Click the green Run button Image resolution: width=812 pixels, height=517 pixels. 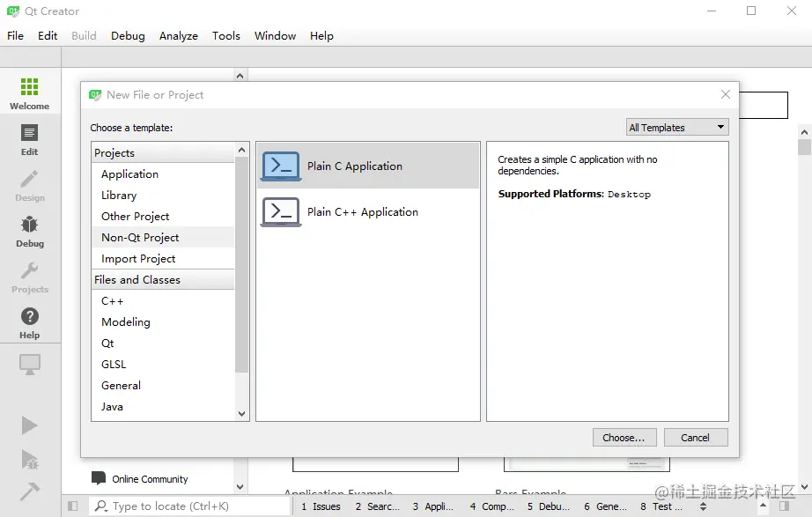[30, 425]
